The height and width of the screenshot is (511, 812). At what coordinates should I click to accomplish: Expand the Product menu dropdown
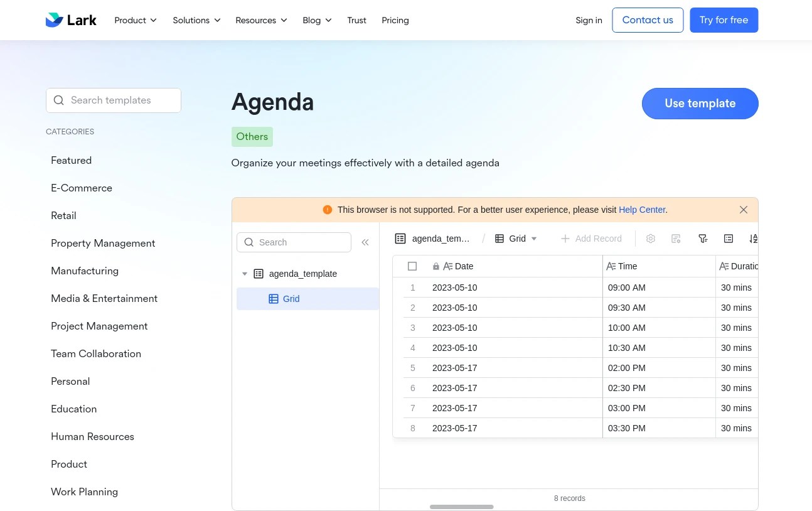136,20
